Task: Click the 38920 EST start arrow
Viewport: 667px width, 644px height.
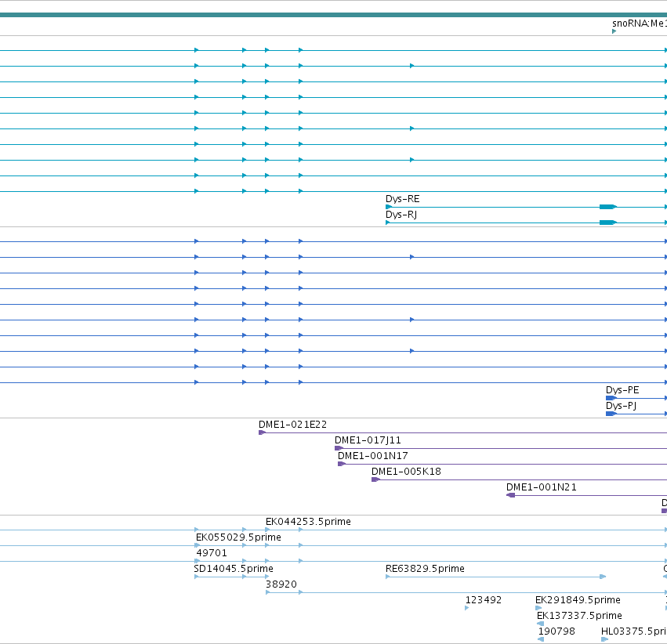Action: coord(267,593)
